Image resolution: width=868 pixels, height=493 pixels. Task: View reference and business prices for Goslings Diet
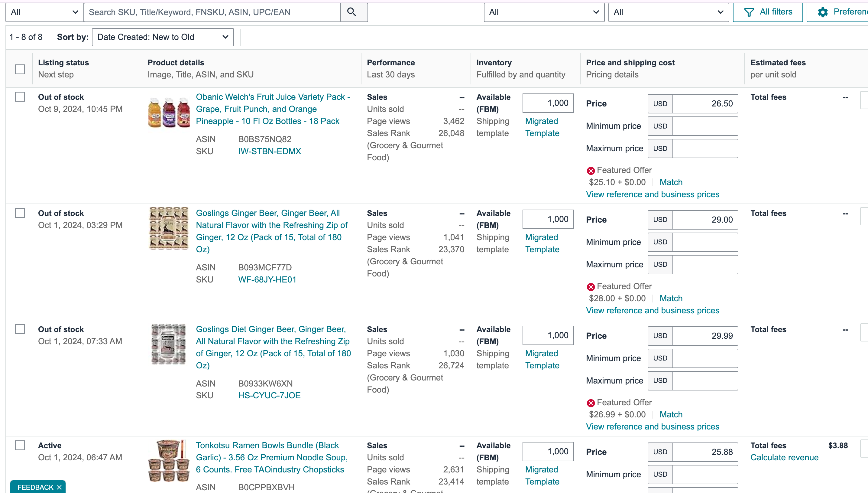(653, 427)
